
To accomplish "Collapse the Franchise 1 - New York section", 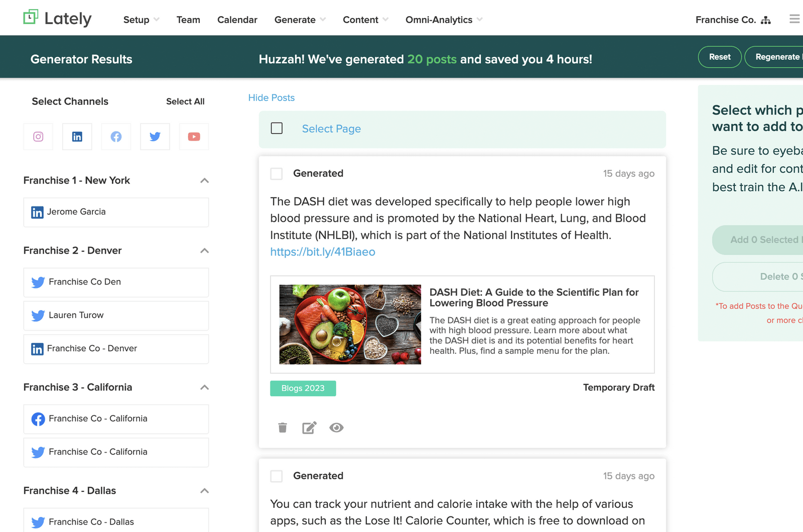I will [204, 180].
